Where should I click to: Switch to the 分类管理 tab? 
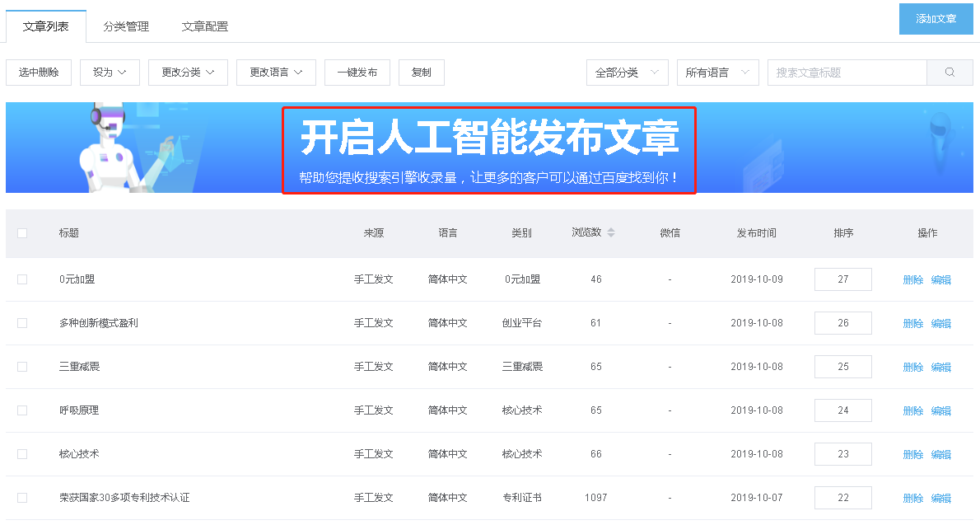pos(126,26)
